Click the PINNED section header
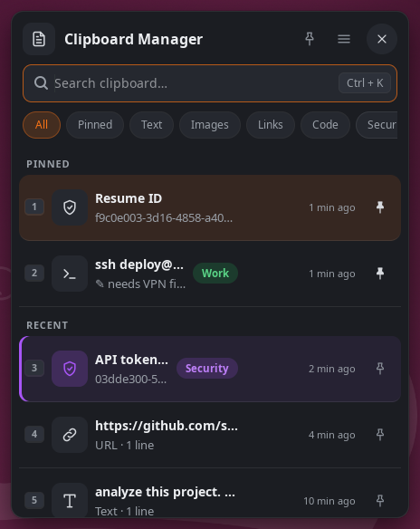Screen dimensions: 420x529 coord(48,164)
